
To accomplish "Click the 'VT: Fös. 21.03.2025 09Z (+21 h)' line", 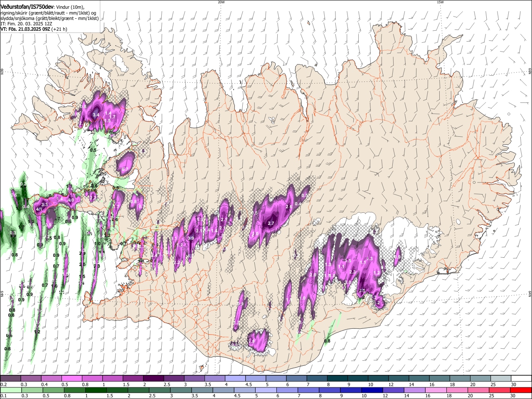I will 34,29.
